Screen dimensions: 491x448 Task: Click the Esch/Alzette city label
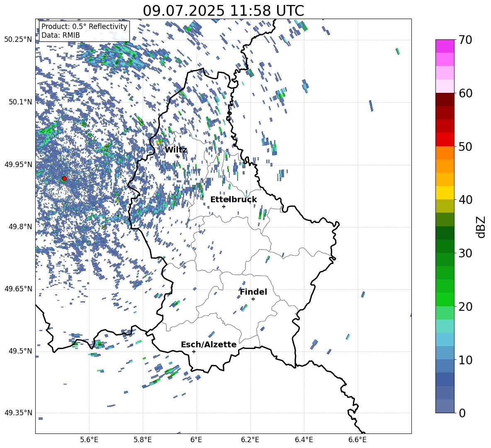[x=209, y=345]
